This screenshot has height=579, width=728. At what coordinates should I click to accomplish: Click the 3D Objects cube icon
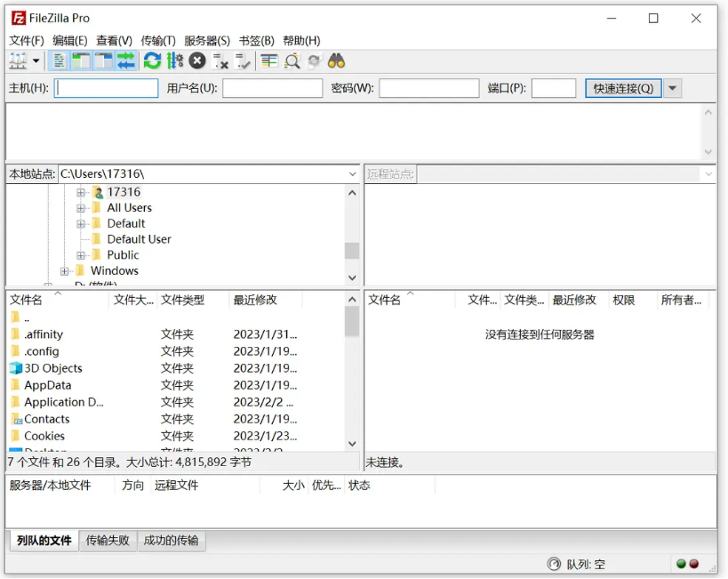tap(16, 368)
